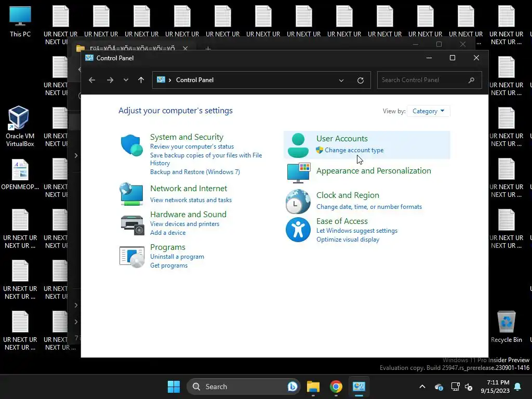Click Review your computer's status
532x399 pixels.
(x=192, y=147)
